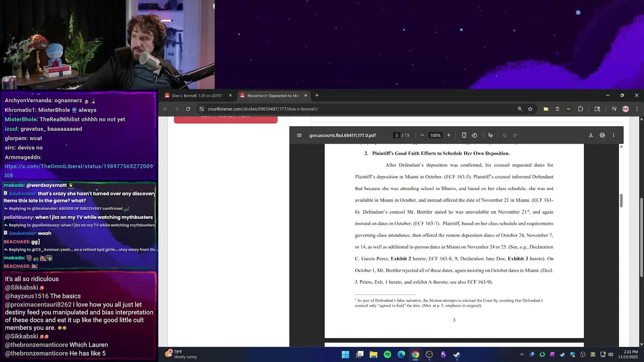Viewport: 644px width, 362px height.
Task: Redo the PDF annotation
Action: coord(515,135)
